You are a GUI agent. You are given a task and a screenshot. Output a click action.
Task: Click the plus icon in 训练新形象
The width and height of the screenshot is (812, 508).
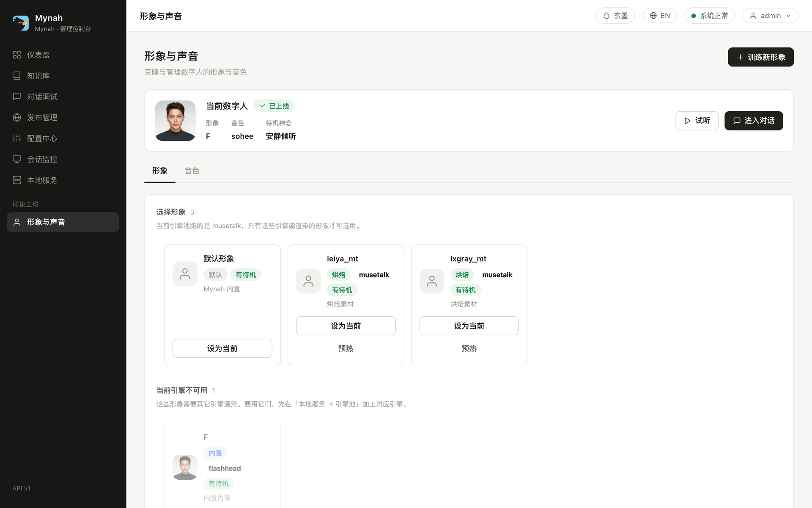point(740,57)
